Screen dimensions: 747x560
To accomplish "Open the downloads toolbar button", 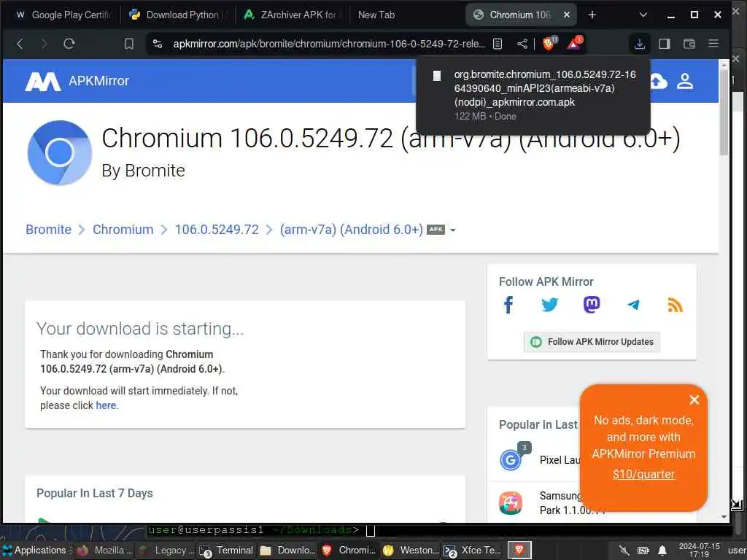I will click(639, 44).
